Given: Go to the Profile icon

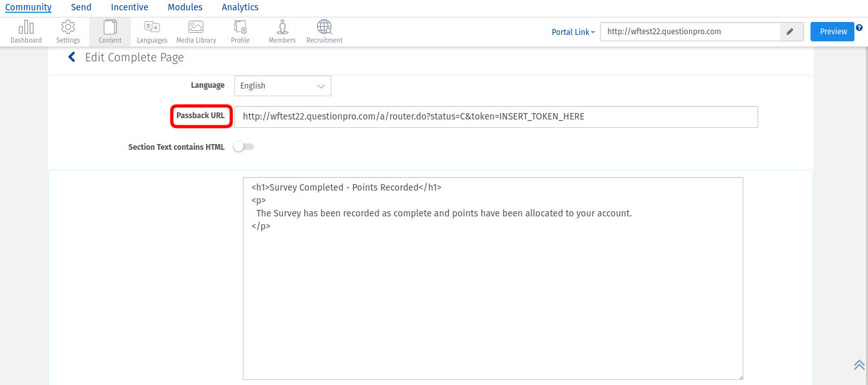Looking at the screenshot, I should (240, 28).
